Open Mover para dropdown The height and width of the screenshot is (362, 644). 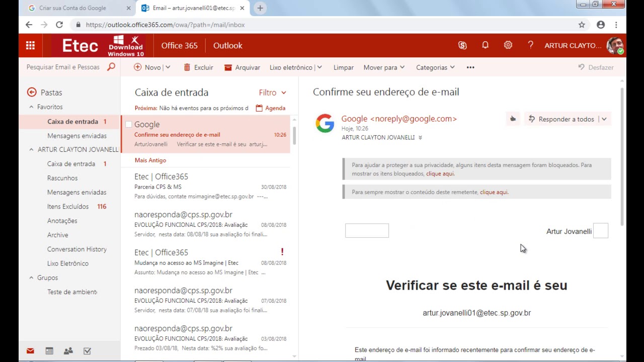coord(384,67)
